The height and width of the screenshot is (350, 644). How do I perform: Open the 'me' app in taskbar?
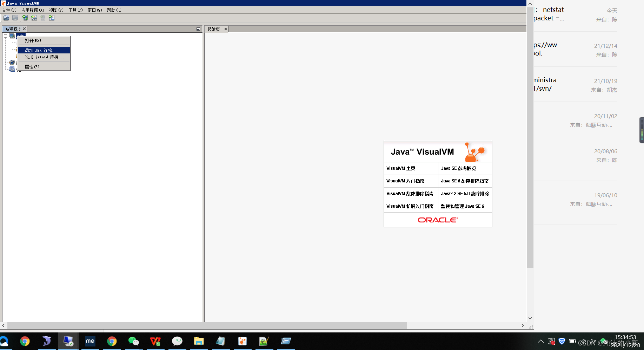click(x=90, y=341)
